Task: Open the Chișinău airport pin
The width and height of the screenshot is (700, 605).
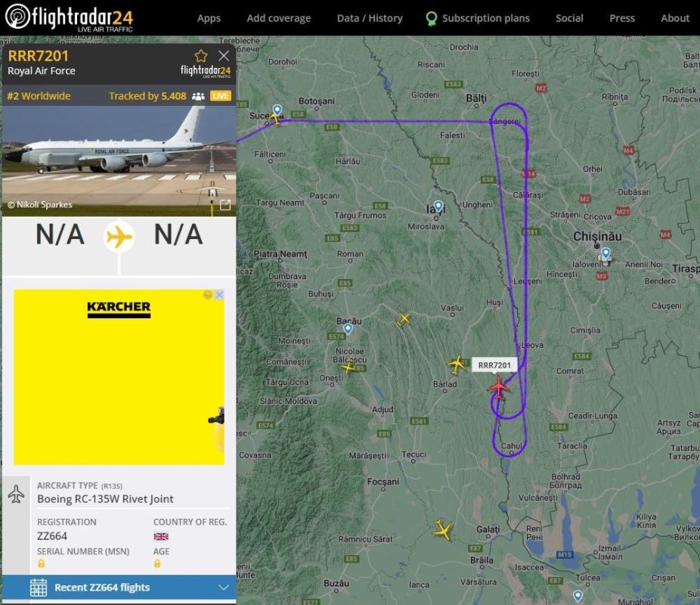Action: pyautogui.click(x=606, y=254)
